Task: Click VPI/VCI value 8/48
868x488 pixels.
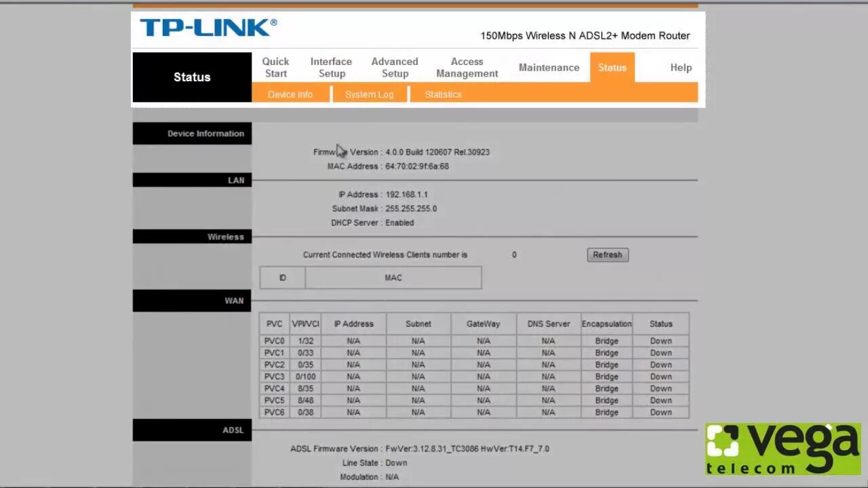Action: 305,401
